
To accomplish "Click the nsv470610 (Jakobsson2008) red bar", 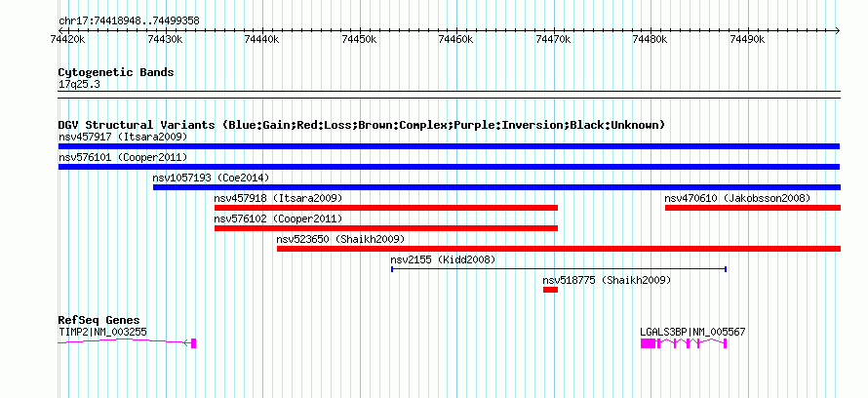I will (753, 208).
